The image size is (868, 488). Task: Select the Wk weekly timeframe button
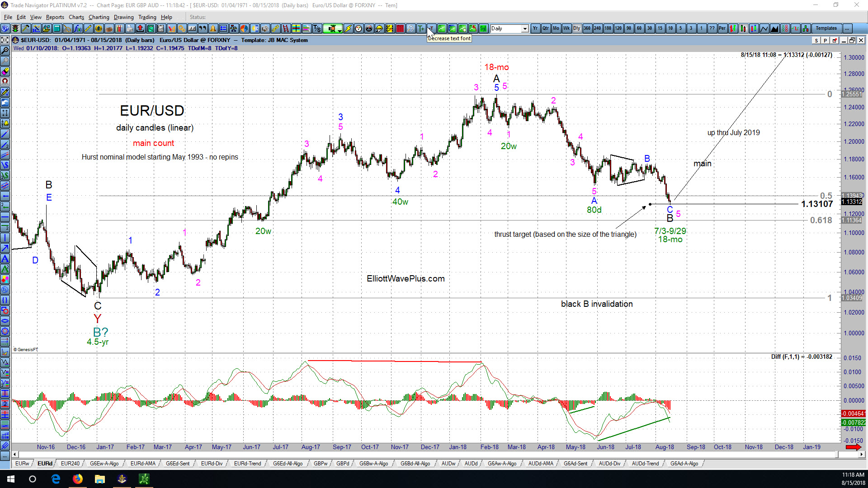[x=566, y=28]
